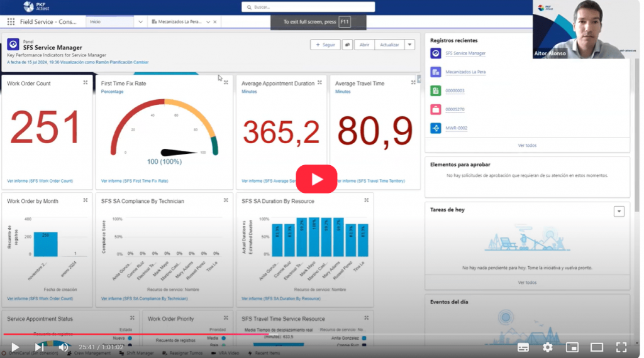Click the search magnifier icon
Viewport: 644px width, 358px height.
[249, 7]
